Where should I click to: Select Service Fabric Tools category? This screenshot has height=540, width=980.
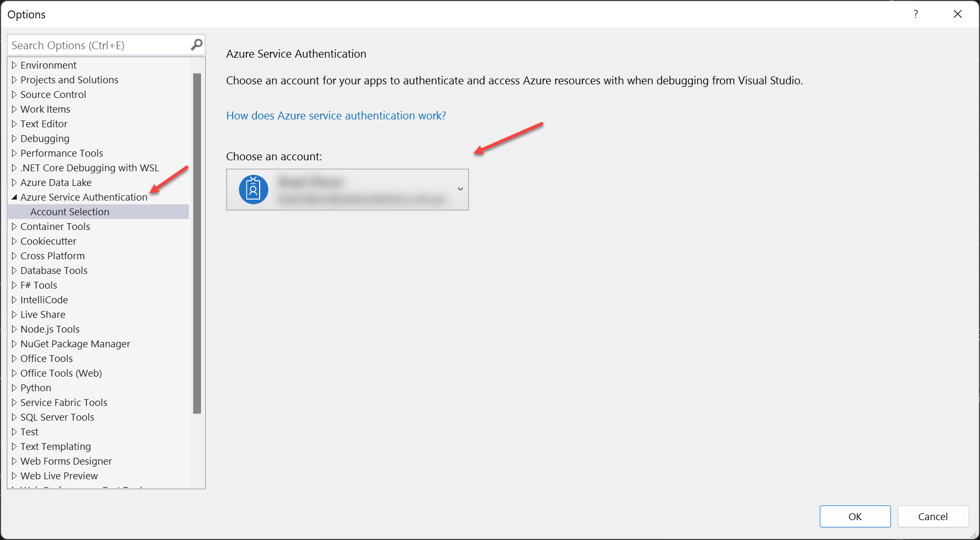click(x=64, y=402)
